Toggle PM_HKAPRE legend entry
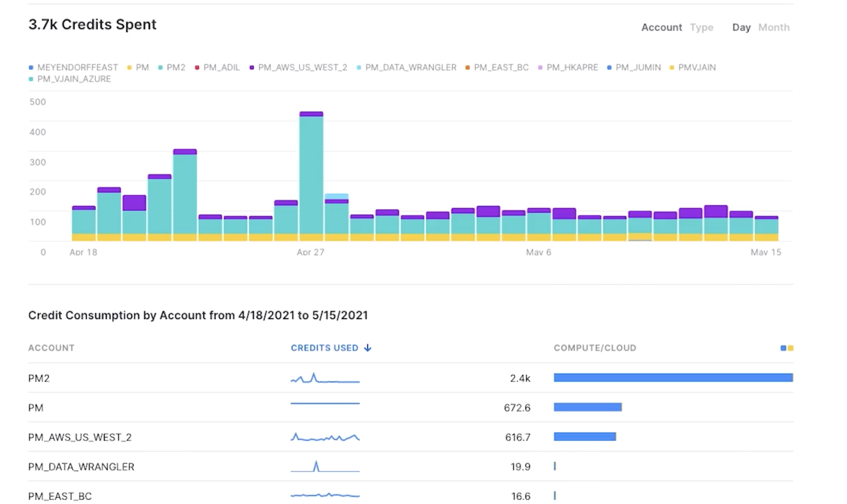This screenshot has height=504, width=847. click(x=568, y=67)
